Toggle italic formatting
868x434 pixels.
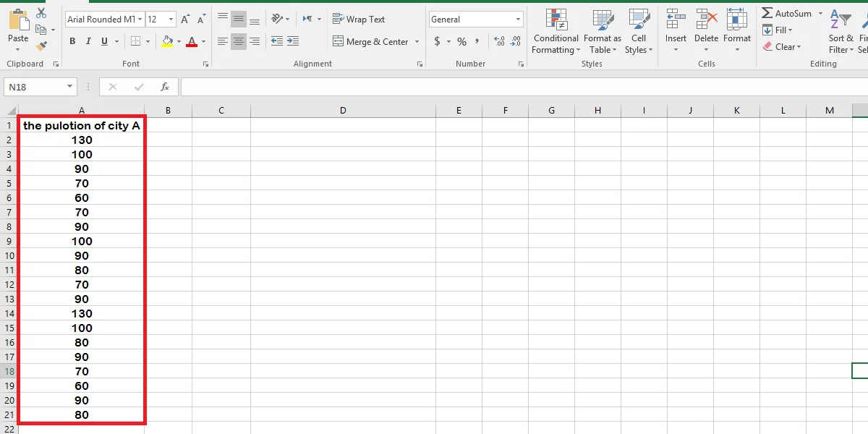tap(89, 42)
